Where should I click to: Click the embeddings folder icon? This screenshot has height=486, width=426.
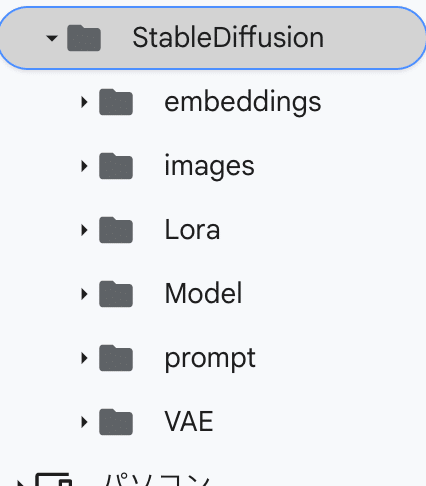click(x=116, y=102)
